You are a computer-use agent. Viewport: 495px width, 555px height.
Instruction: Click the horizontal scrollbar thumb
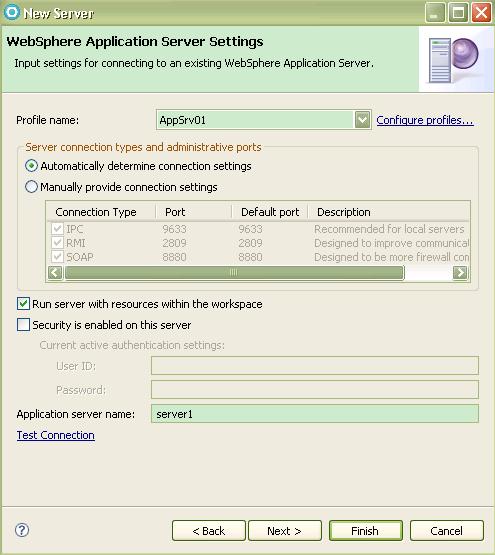pyautogui.click(x=234, y=273)
